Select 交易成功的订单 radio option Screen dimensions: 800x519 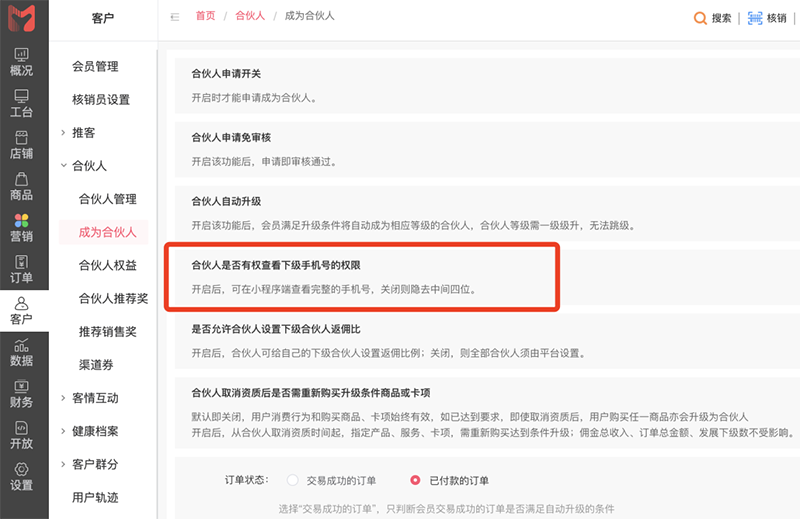click(292, 480)
